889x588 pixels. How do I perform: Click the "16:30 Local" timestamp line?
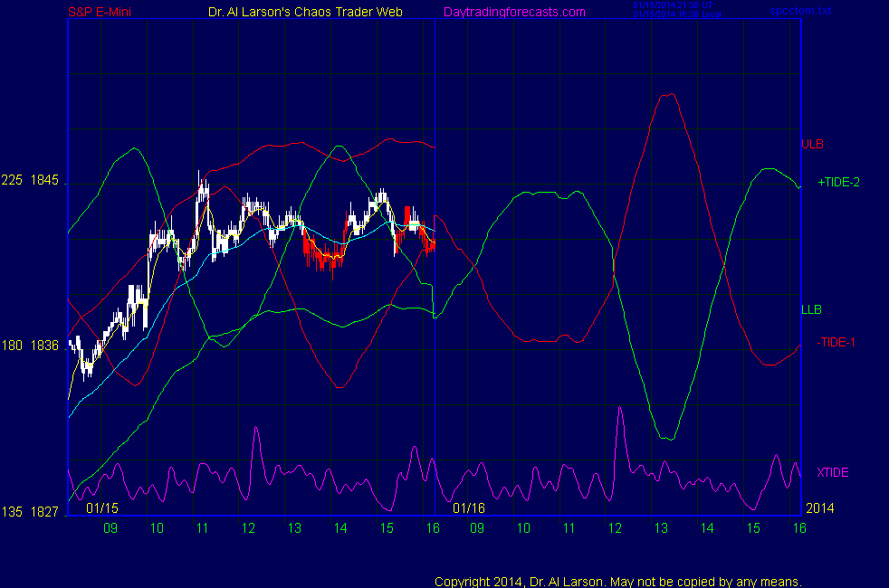pos(677,14)
